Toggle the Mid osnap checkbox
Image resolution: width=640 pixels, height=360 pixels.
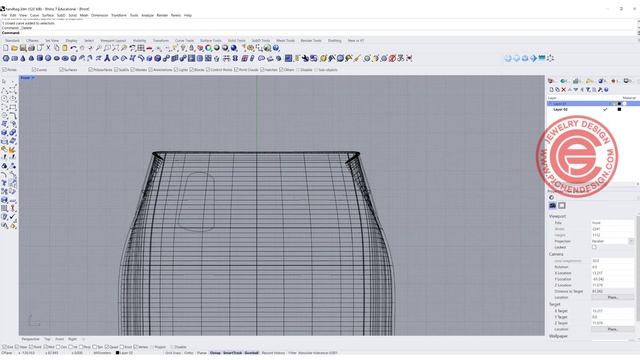[x=45, y=347]
